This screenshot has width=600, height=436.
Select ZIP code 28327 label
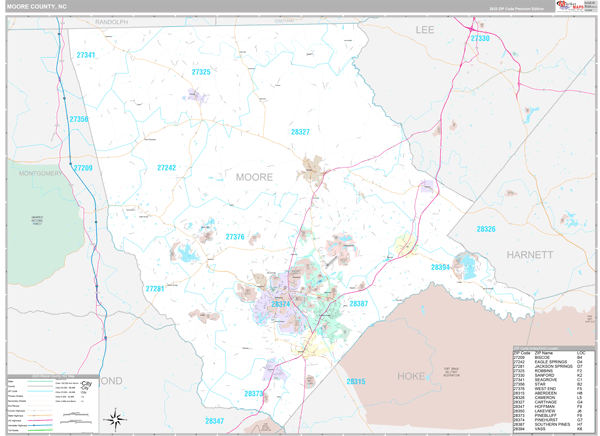(300, 132)
